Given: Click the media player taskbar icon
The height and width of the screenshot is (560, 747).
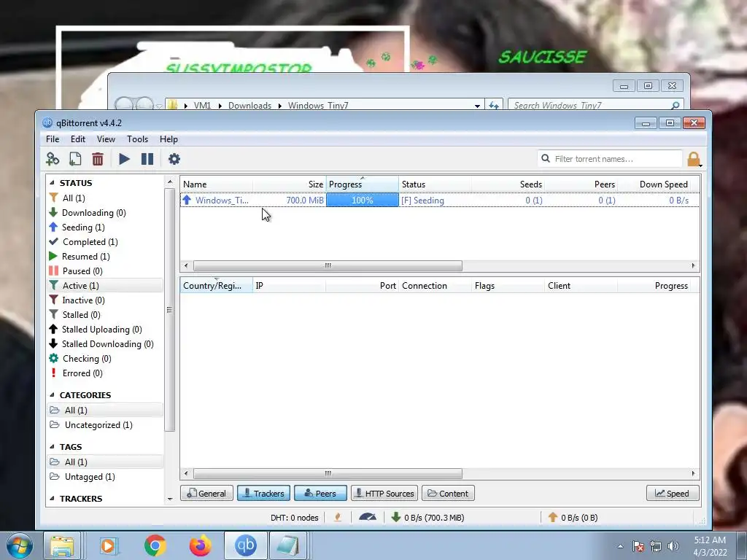Looking at the screenshot, I should tap(109, 545).
